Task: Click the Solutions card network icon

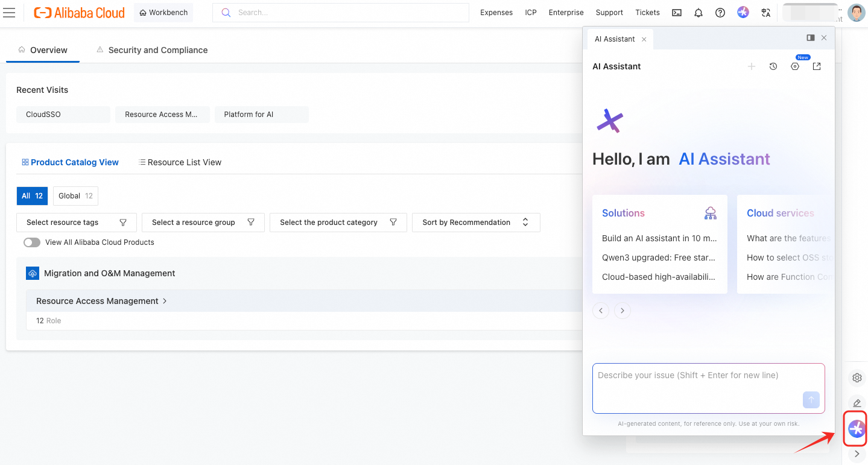Action: (711, 213)
